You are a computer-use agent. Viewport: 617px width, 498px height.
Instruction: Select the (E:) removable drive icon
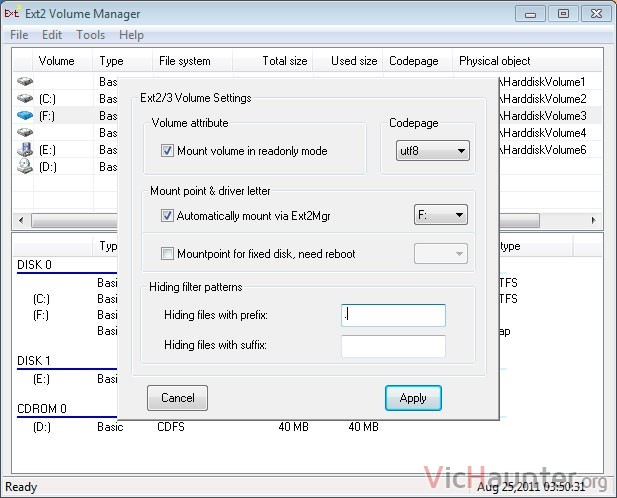point(25,149)
